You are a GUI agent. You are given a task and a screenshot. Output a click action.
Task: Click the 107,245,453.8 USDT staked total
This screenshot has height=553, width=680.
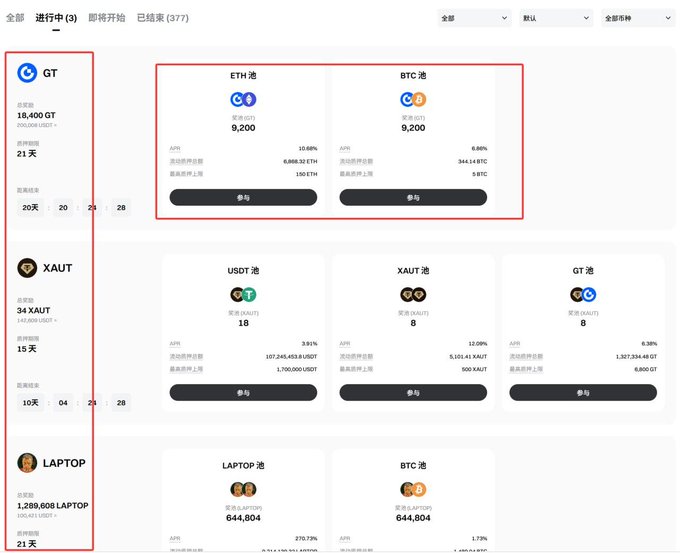pos(291,357)
